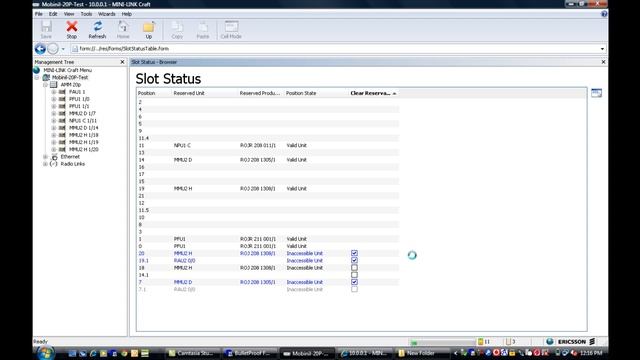Expand the FAU1 1 tree node
This screenshot has width=640, height=360.
tap(53, 92)
